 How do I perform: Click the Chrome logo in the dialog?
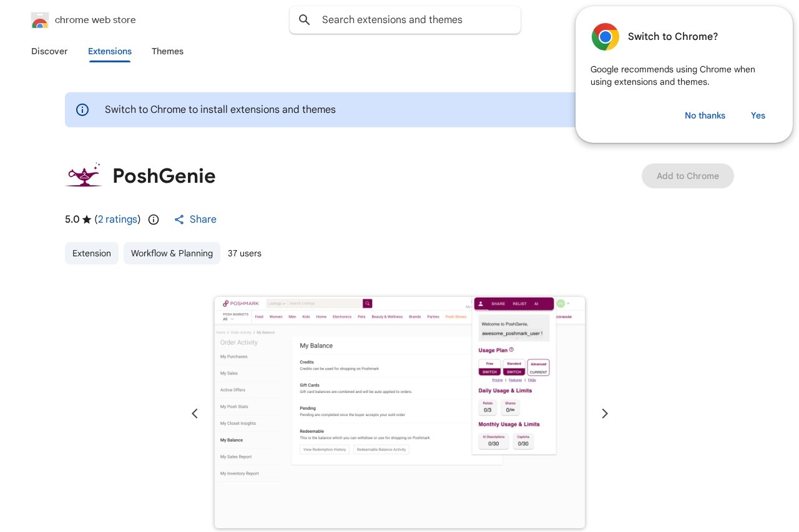[605, 37]
